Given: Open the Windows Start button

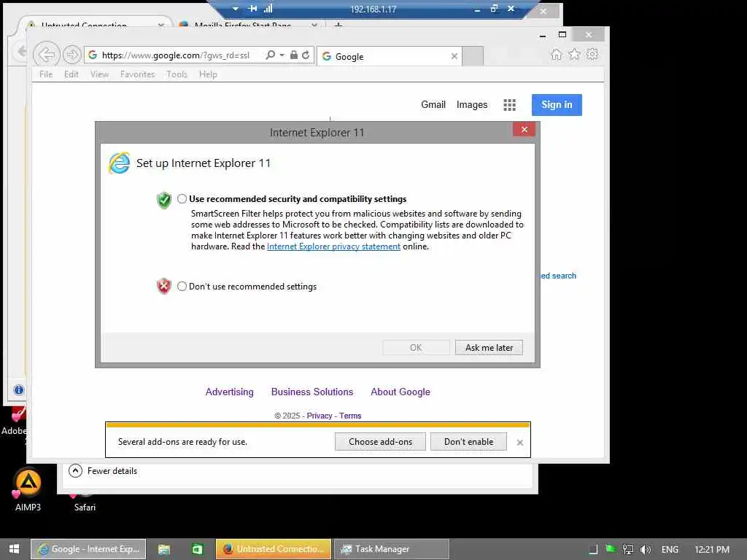Looking at the screenshot, I should pos(15,549).
